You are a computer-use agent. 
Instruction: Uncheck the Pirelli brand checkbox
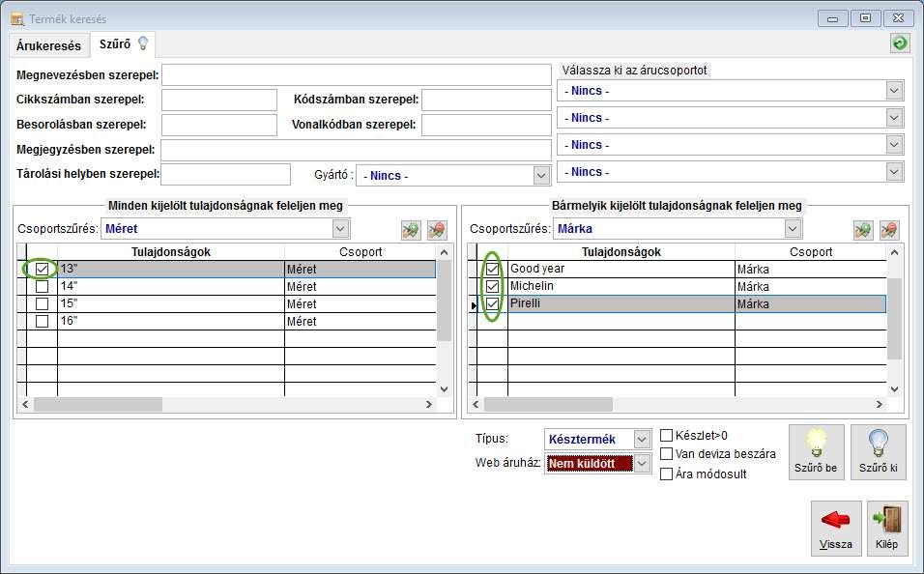(x=493, y=303)
